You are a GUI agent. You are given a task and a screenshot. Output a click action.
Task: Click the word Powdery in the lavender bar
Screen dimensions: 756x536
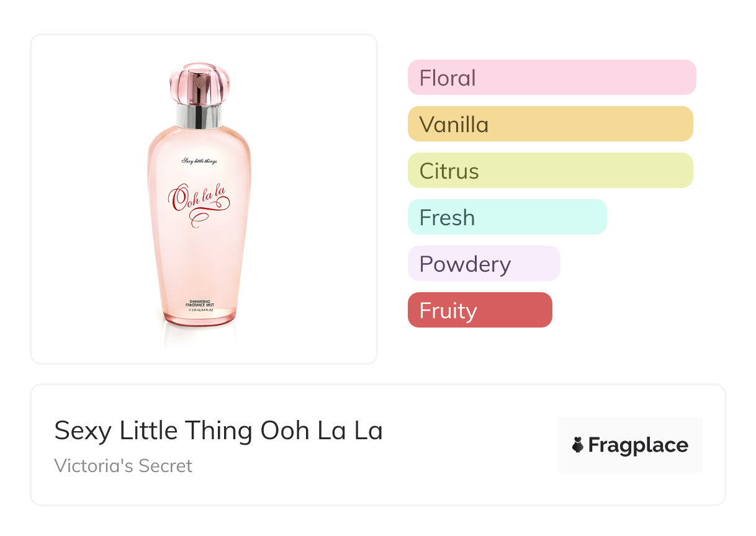click(465, 264)
